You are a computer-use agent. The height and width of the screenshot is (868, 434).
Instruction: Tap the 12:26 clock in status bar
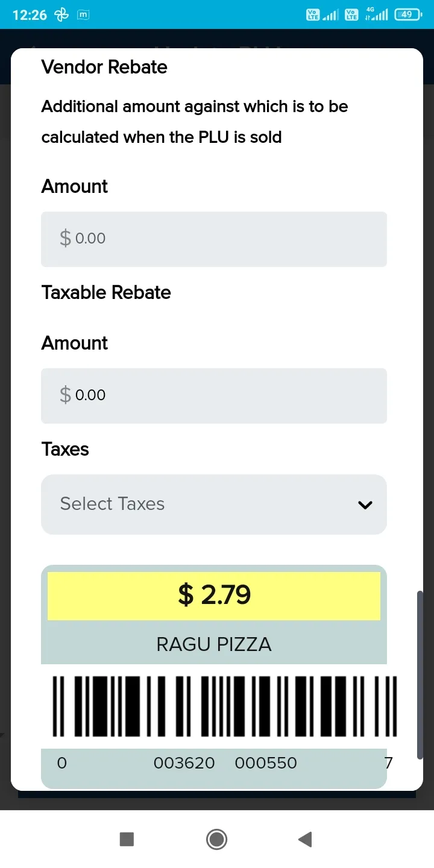click(x=30, y=15)
